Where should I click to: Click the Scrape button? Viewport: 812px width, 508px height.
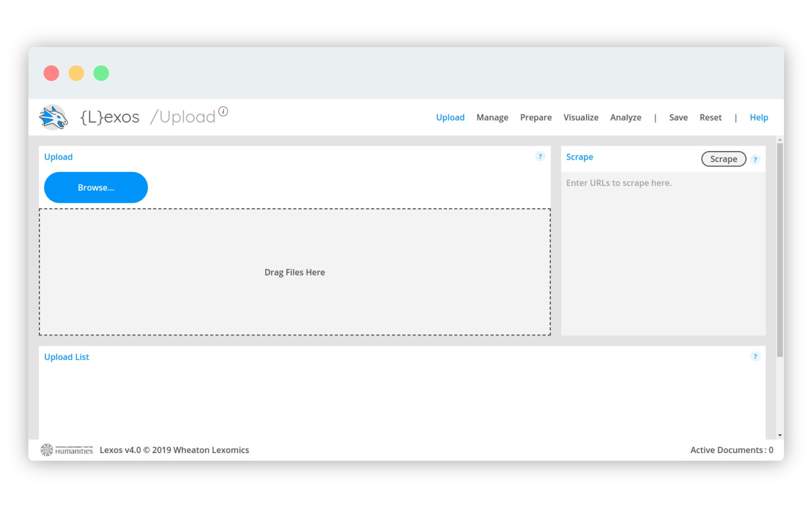click(x=724, y=159)
